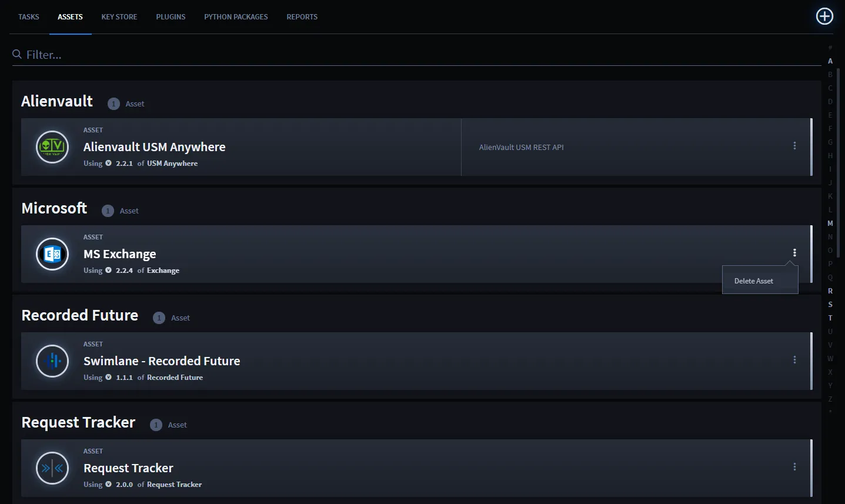The image size is (845, 504).
Task: Jump to letter R in alphabet index
Action: pos(830,291)
